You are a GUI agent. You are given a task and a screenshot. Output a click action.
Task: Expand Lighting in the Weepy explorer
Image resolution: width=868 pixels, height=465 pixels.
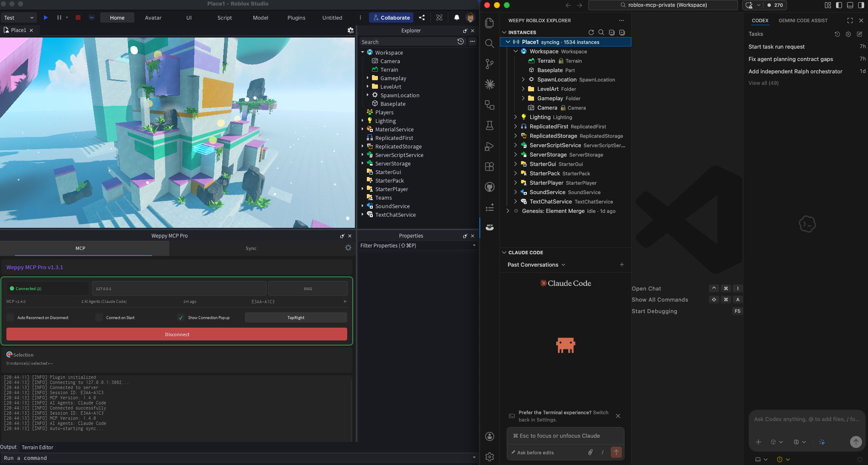tap(515, 117)
